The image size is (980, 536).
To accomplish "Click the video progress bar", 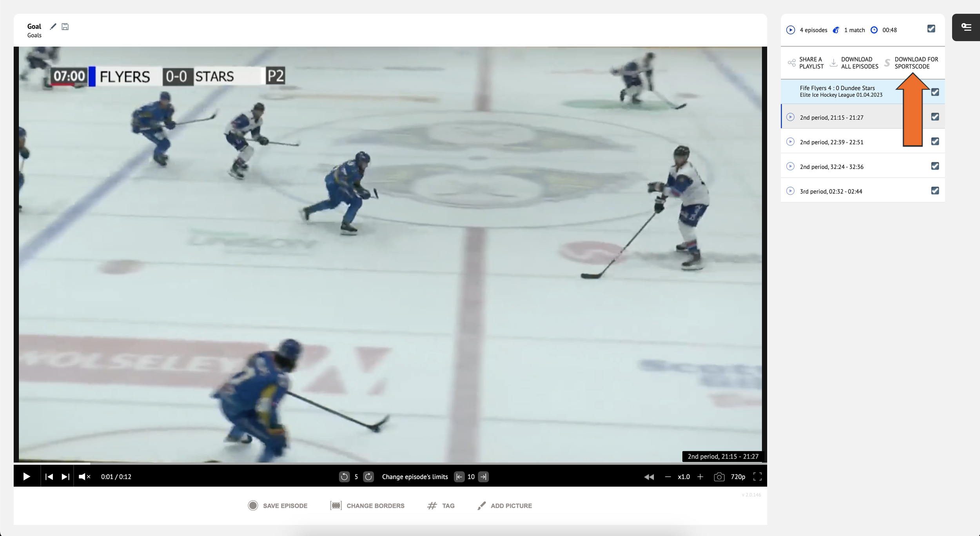I will 390,463.
